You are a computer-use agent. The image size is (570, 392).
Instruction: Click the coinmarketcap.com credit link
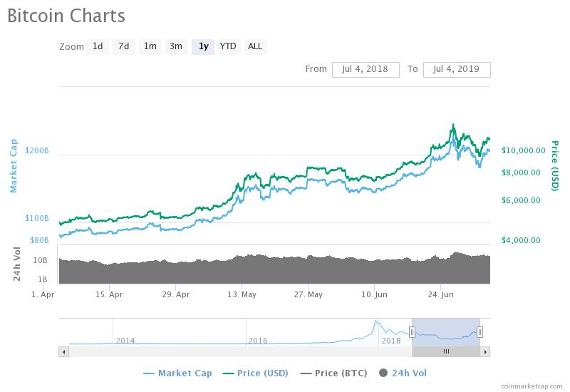[532, 386]
